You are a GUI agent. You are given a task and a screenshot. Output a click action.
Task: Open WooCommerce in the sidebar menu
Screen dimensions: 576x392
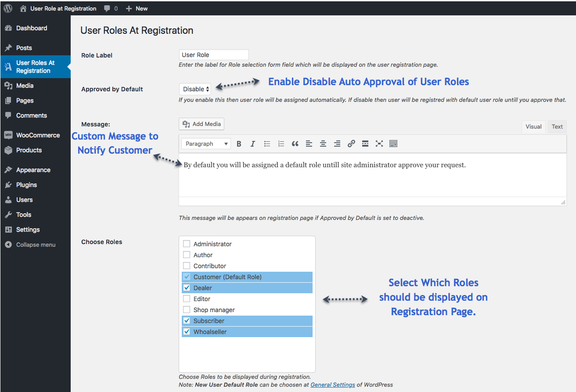click(38, 135)
